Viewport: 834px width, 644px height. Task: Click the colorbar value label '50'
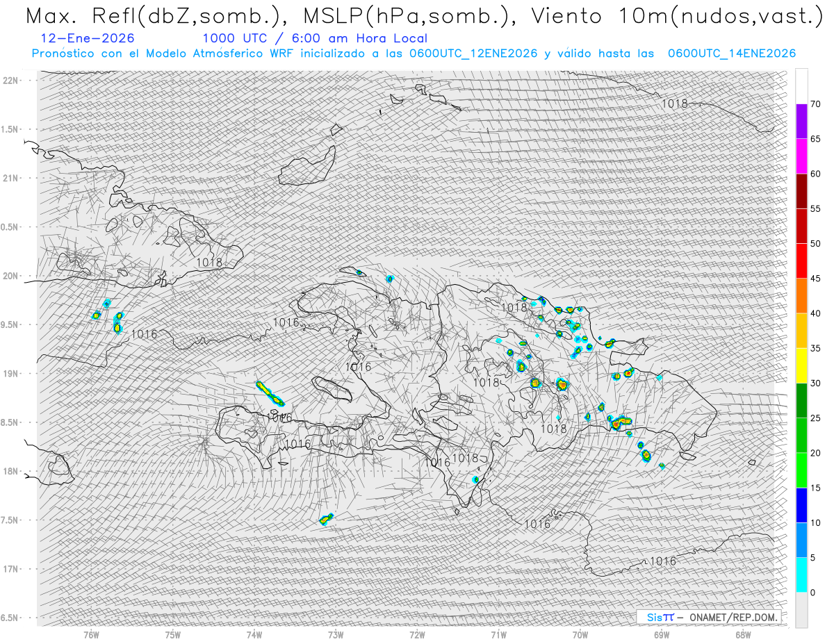pyautogui.click(x=815, y=244)
